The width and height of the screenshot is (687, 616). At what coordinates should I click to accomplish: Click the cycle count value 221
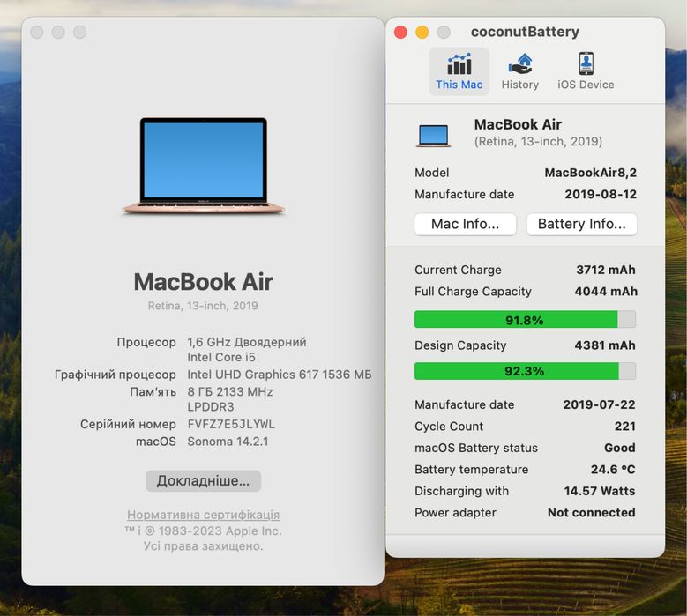[624, 426]
